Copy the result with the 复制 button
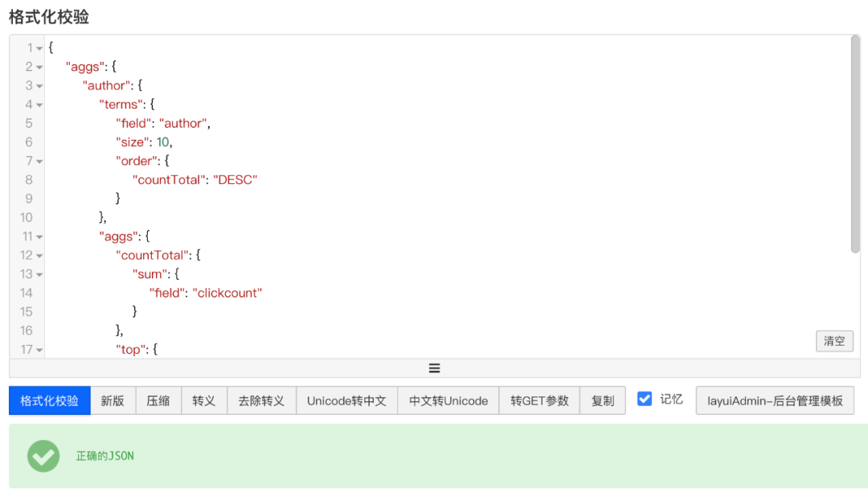 coord(602,400)
